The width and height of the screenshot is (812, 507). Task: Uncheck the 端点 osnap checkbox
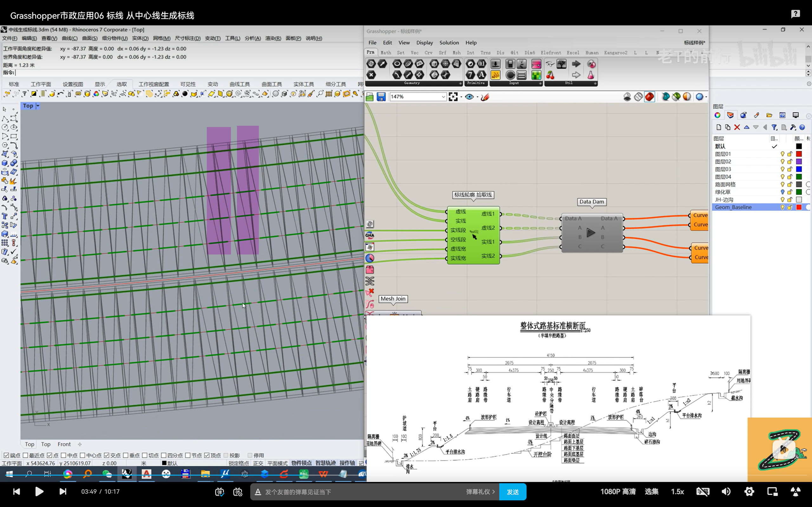6,455
